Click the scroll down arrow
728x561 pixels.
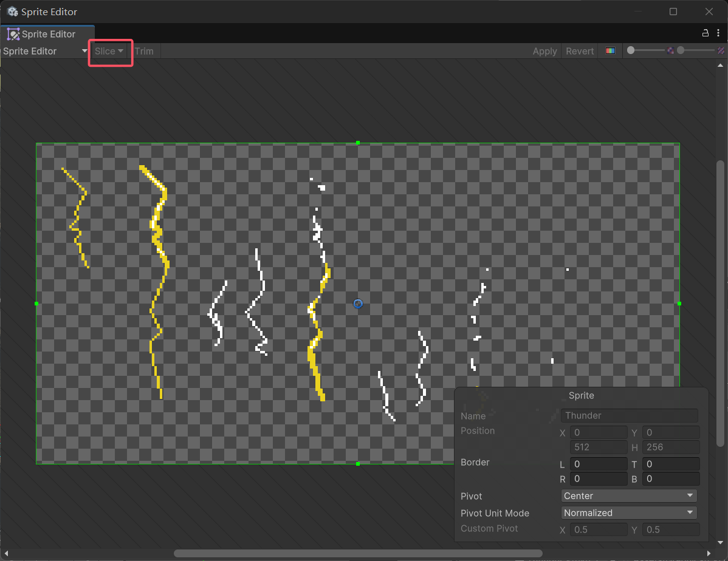pyautogui.click(x=720, y=542)
